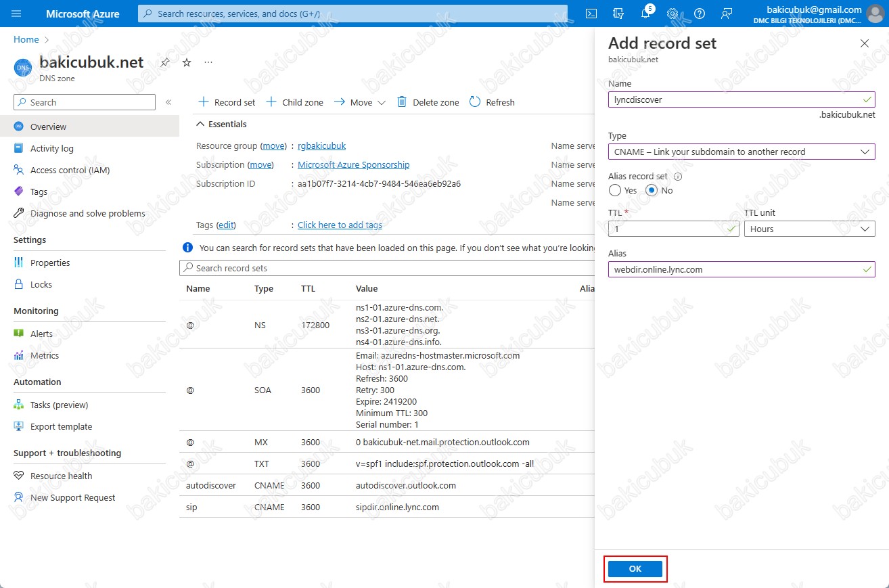
Task: Open the more options ellipsis beside zone title
Action: coord(208,62)
